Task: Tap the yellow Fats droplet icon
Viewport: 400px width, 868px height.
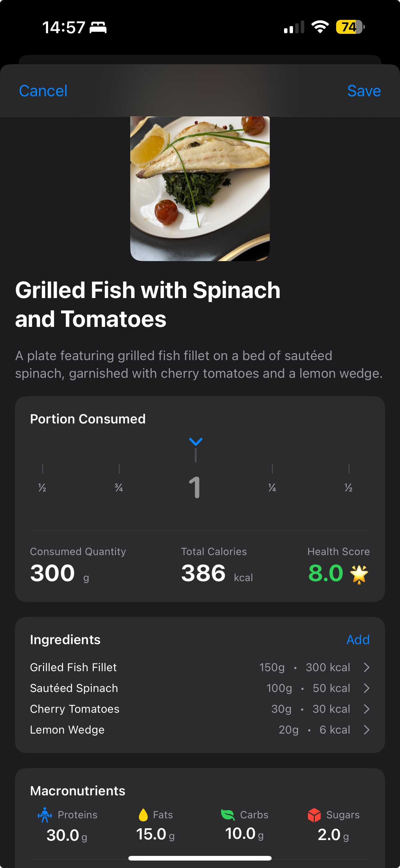Action: click(143, 814)
